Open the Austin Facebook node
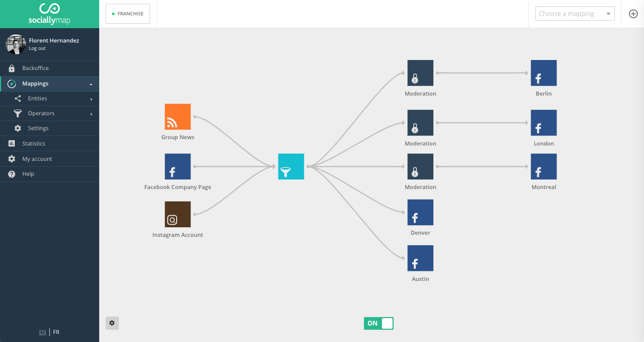644x342 pixels. coord(420,258)
